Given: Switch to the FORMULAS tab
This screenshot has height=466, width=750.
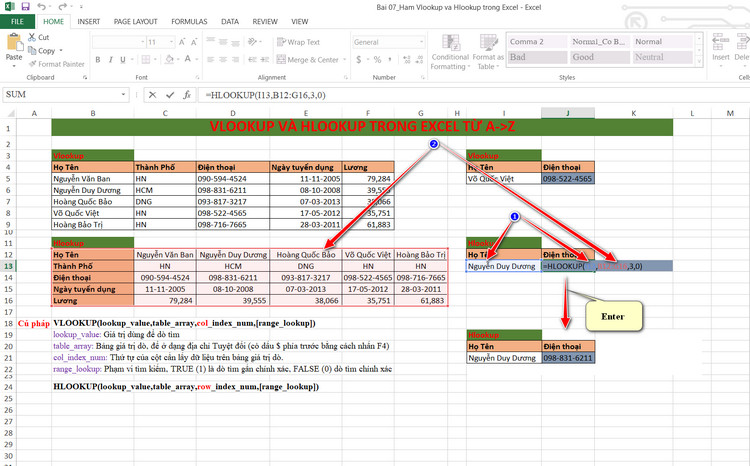Looking at the screenshot, I should pyautogui.click(x=189, y=22).
